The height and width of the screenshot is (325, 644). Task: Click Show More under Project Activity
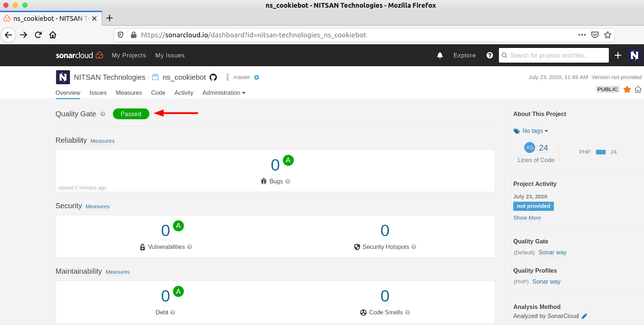[527, 218]
